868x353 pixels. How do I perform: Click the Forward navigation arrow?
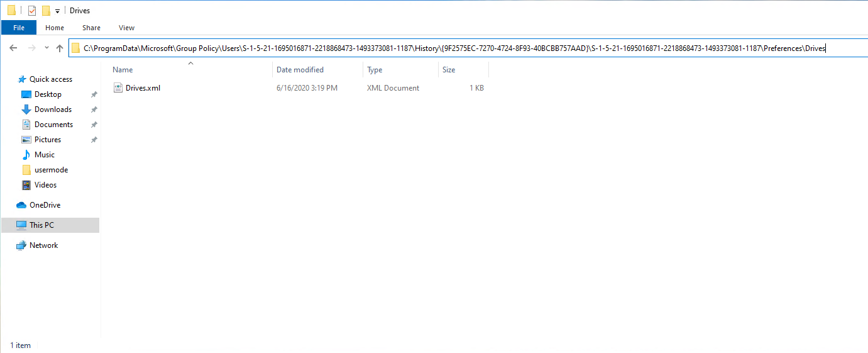[x=31, y=48]
